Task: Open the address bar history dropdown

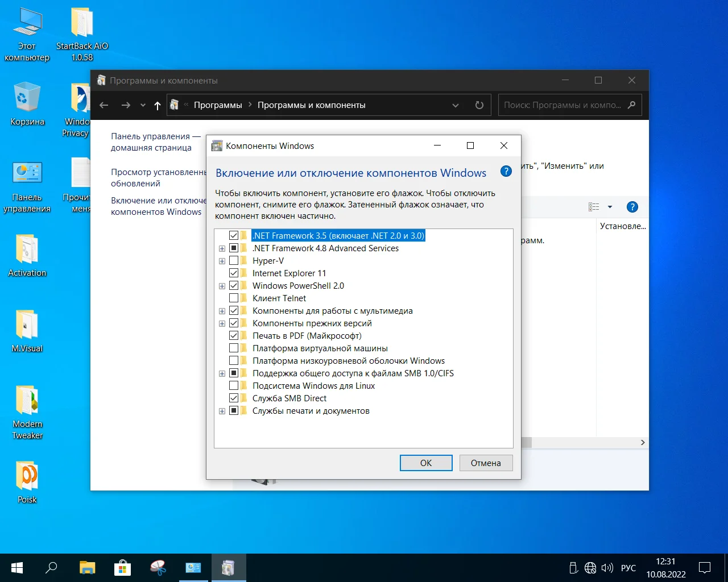Action: [455, 105]
